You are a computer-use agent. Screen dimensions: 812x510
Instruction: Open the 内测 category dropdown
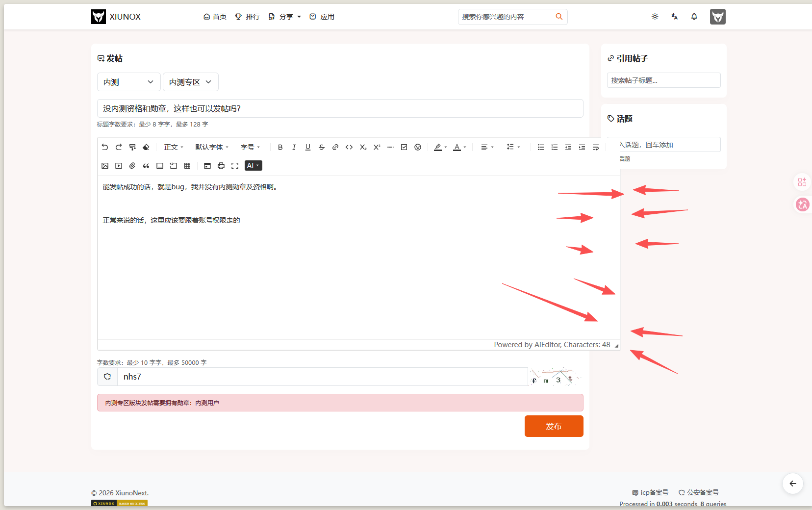click(128, 82)
